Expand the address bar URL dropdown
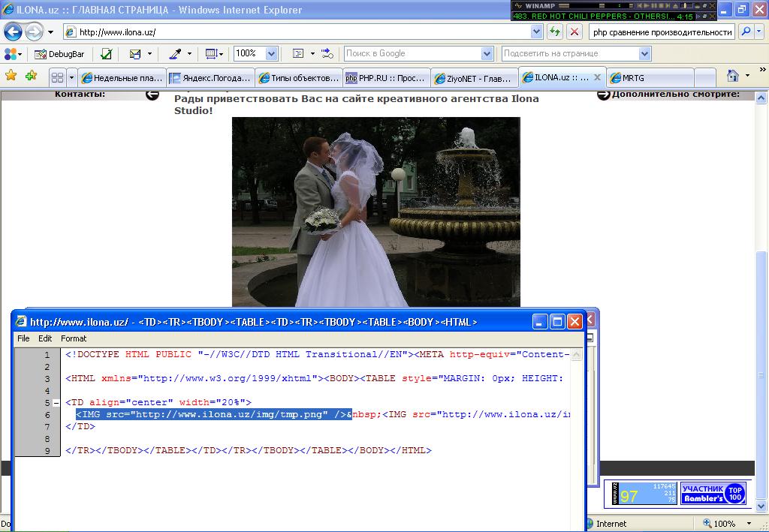 536,32
